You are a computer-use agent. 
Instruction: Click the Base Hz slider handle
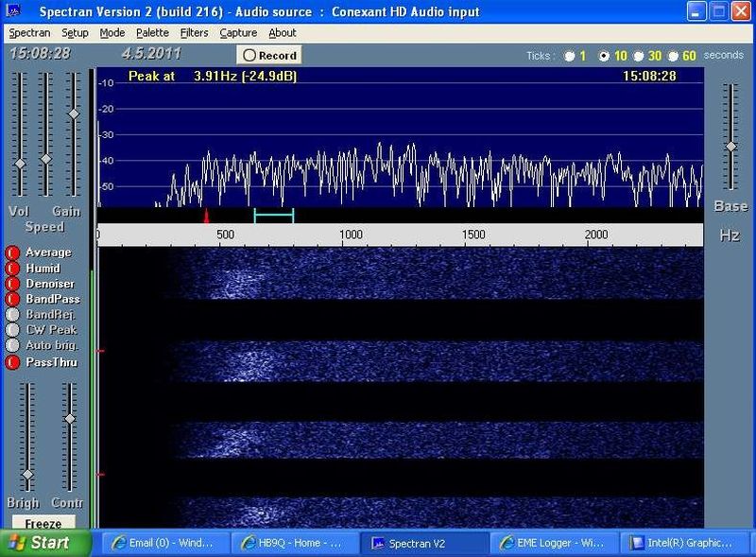click(x=731, y=147)
